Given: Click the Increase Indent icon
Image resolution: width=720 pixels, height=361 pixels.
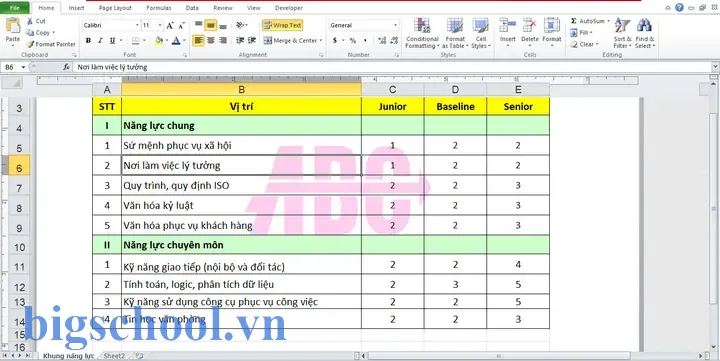Looking at the screenshot, I should pos(252,40).
